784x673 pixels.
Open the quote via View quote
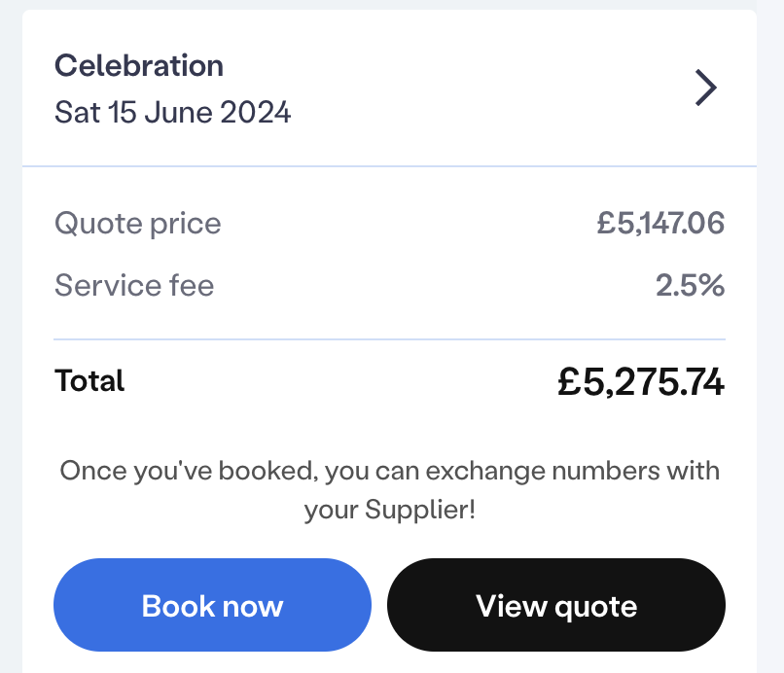pos(556,605)
